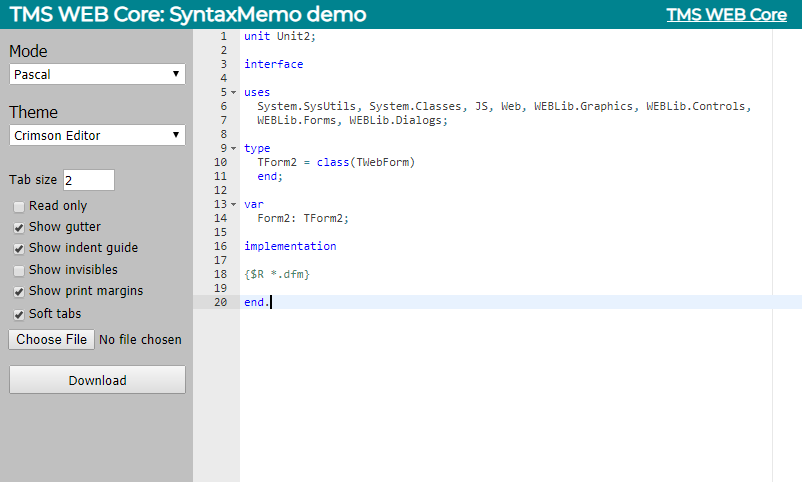
Task: Click 'end;' on line 11
Action: pos(270,177)
